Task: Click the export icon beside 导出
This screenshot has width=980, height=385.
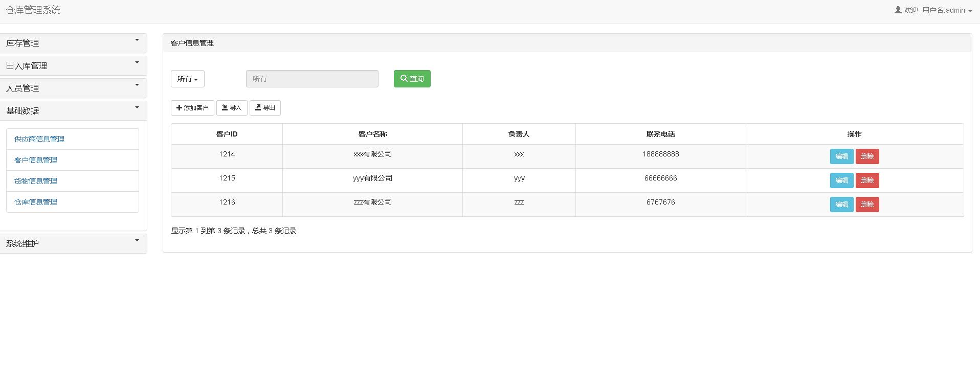Action: (x=258, y=108)
